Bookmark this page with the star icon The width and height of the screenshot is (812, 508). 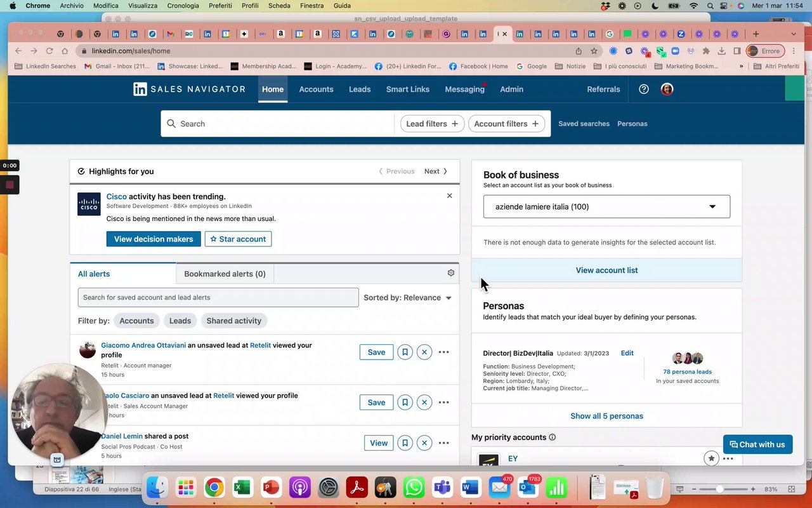pos(594,51)
